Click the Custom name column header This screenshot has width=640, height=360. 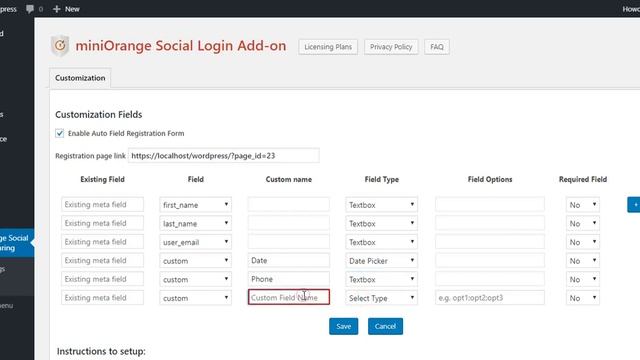coord(289,179)
